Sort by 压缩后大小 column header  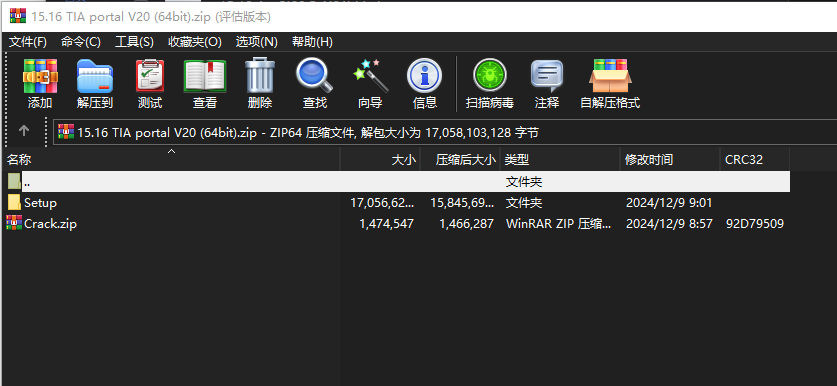point(460,159)
